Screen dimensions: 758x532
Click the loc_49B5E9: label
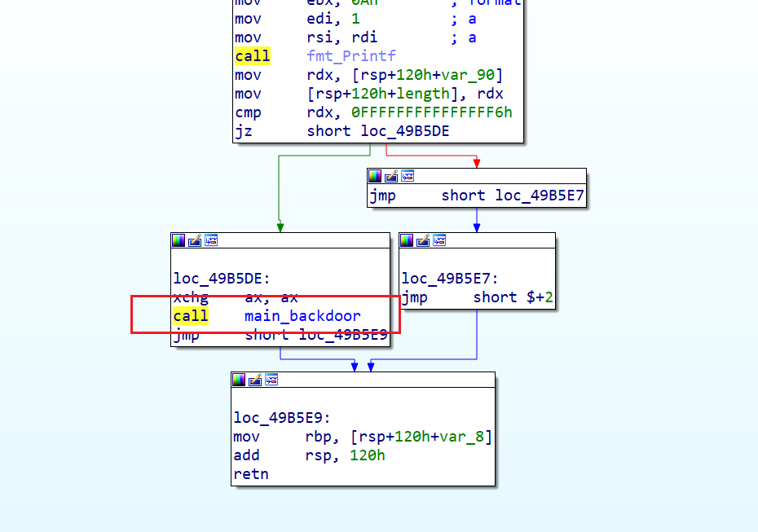pos(282,418)
